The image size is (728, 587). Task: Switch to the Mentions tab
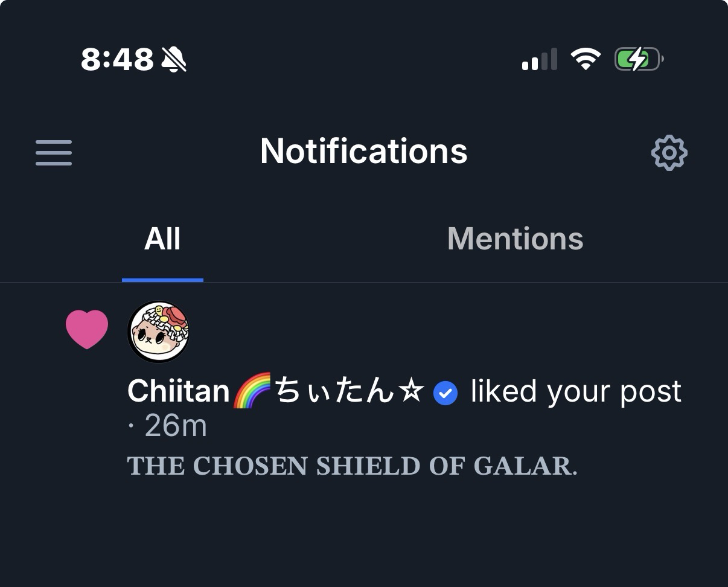point(515,239)
